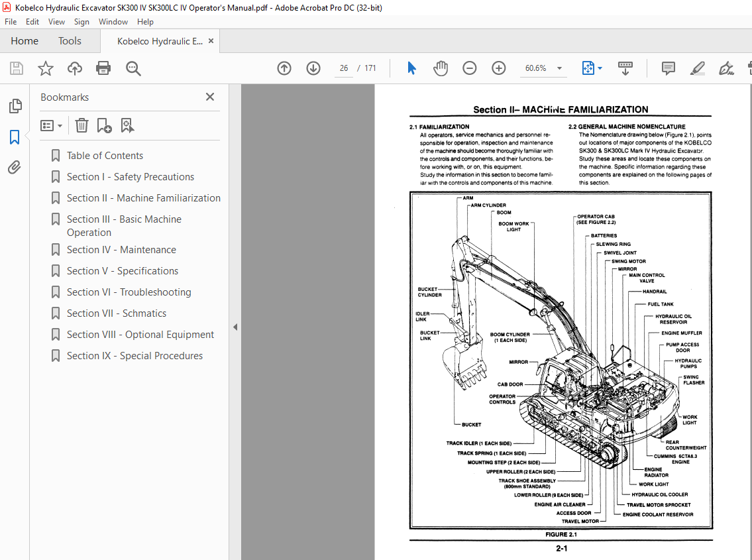Switch to the Tools tab
752x560 pixels.
[x=70, y=41]
